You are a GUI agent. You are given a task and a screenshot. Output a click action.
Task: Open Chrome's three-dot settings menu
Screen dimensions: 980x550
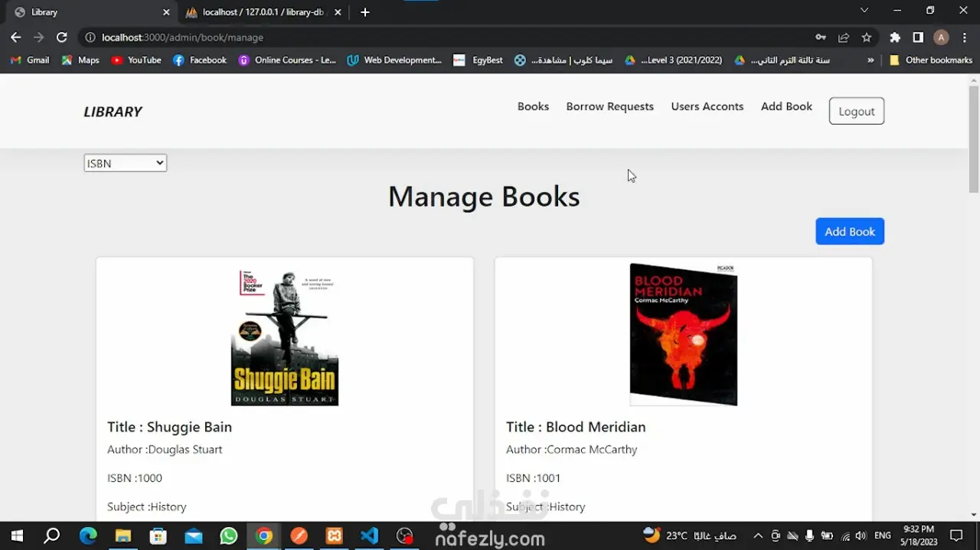click(964, 37)
